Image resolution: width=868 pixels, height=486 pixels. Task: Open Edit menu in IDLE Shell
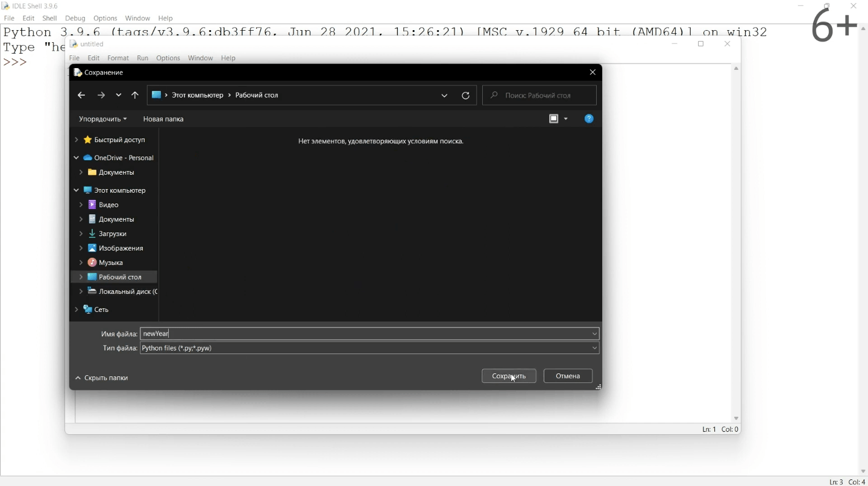coord(28,19)
